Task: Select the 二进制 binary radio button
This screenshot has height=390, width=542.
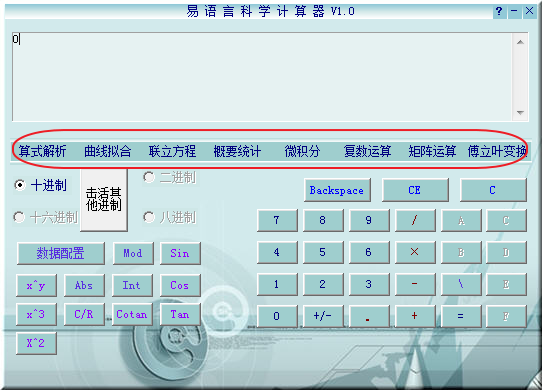Action: [149, 177]
